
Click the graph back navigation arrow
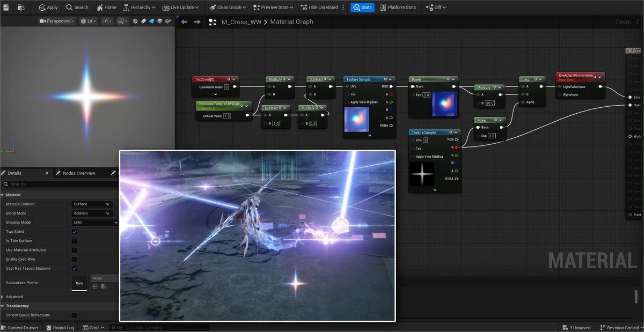coord(184,22)
